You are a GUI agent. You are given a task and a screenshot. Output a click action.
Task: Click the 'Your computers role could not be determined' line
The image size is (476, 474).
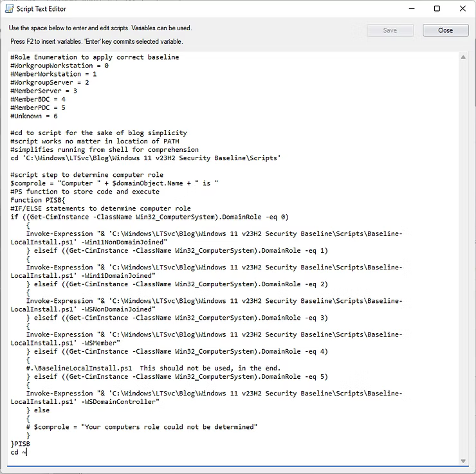click(x=142, y=427)
